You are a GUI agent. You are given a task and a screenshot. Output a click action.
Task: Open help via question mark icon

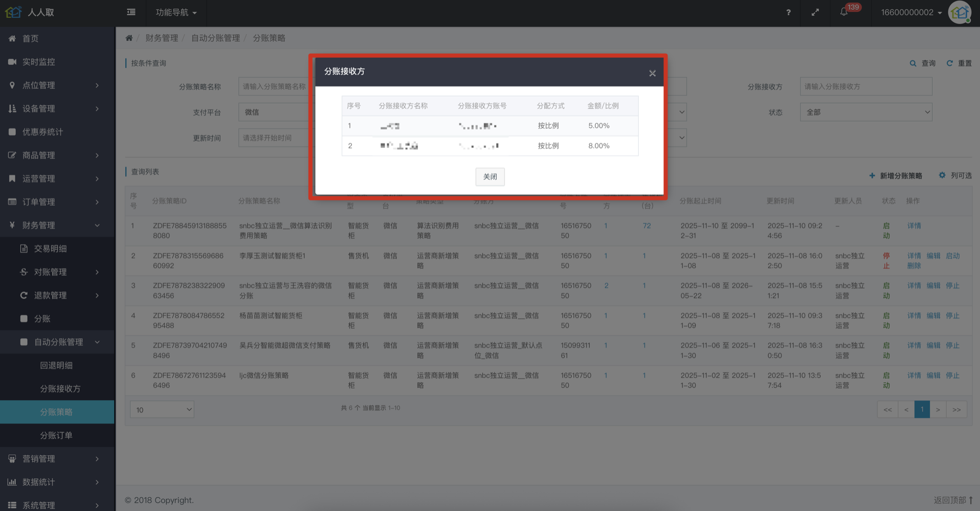788,12
